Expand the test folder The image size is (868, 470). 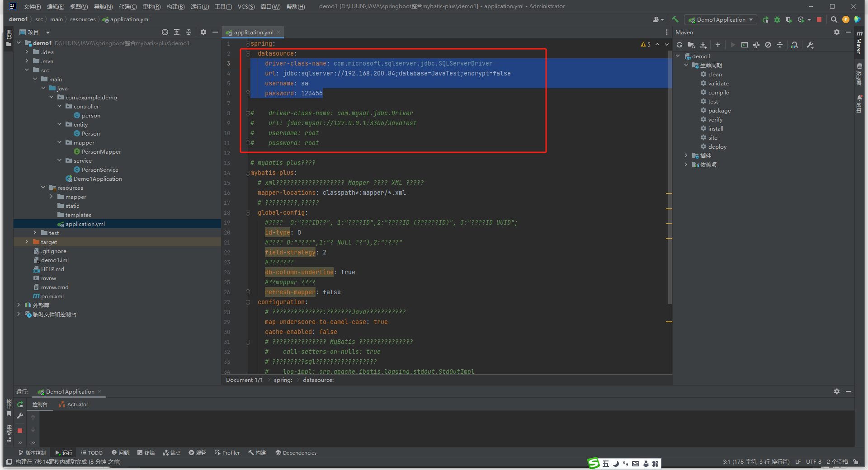tap(35, 233)
